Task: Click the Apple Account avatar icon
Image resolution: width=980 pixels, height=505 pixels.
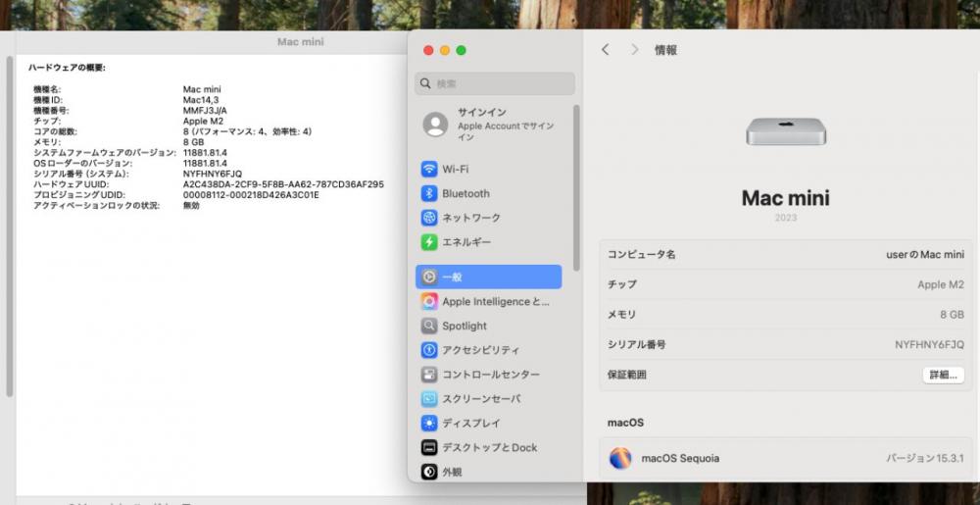Action: (x=435, y=125)
